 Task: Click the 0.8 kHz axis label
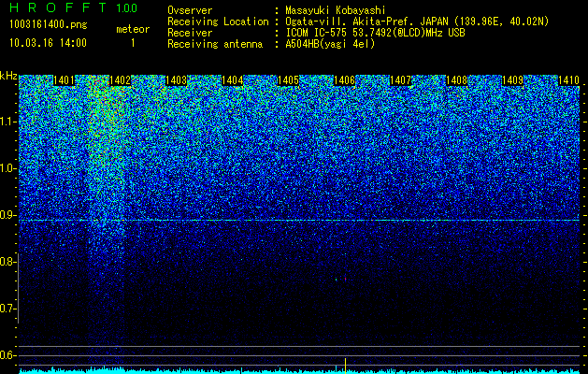click(7, 262)
